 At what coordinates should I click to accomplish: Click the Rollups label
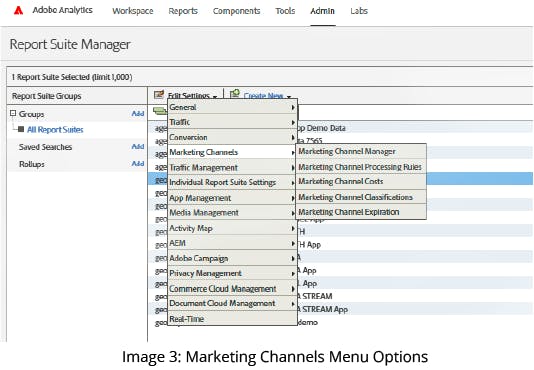coord(32,164)
